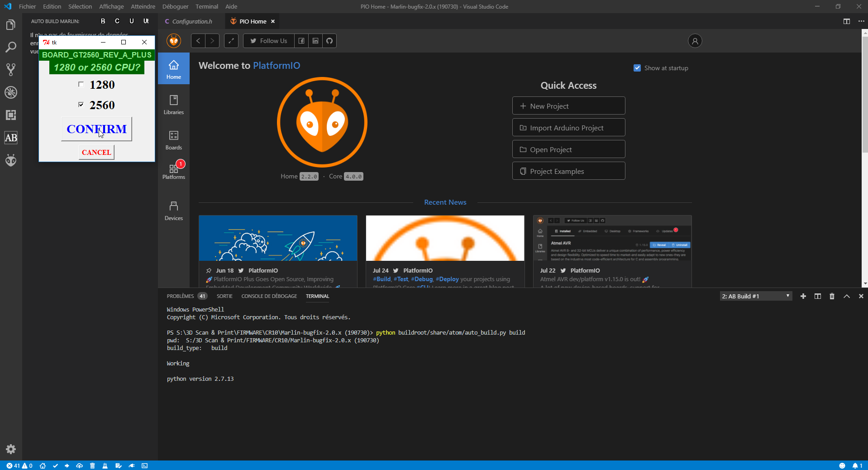Click the PlatformIO Clean trash icon in status bar
The height and width of the screenshot is (470, 868).
click(x=92, y=465)
